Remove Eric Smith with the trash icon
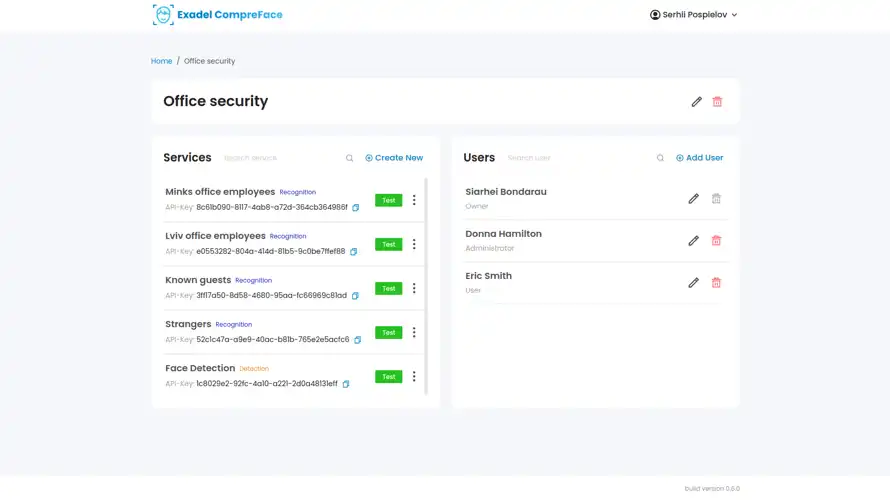The image size is (890, 500). pyautogui.click(x=716, y=283)
